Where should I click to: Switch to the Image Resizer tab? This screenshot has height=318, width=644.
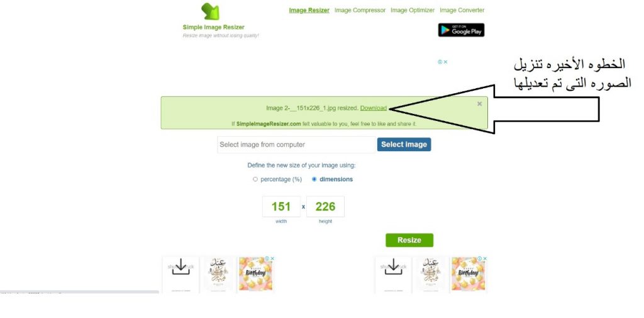309,10
